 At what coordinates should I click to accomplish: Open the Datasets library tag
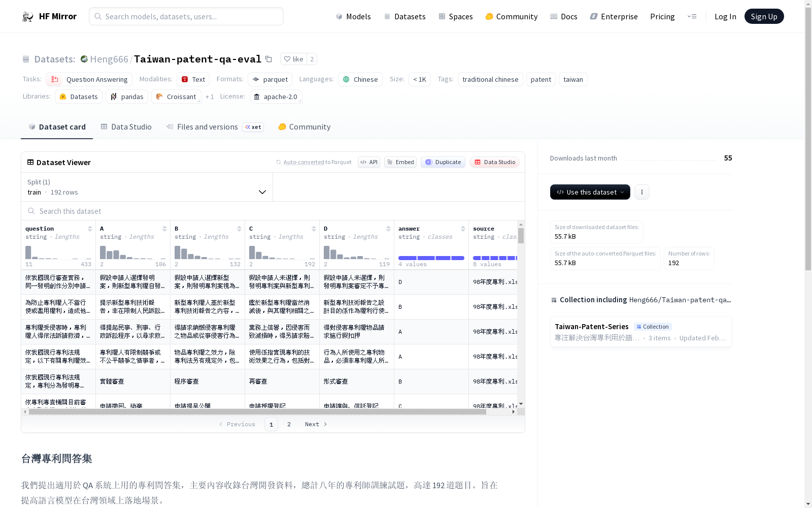79,97
